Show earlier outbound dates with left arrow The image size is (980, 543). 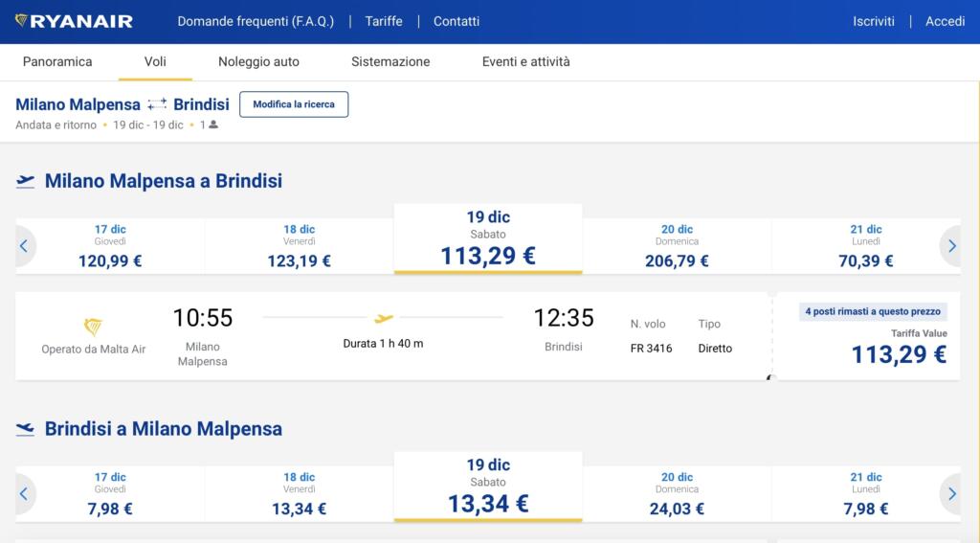(x=24, y=246)
